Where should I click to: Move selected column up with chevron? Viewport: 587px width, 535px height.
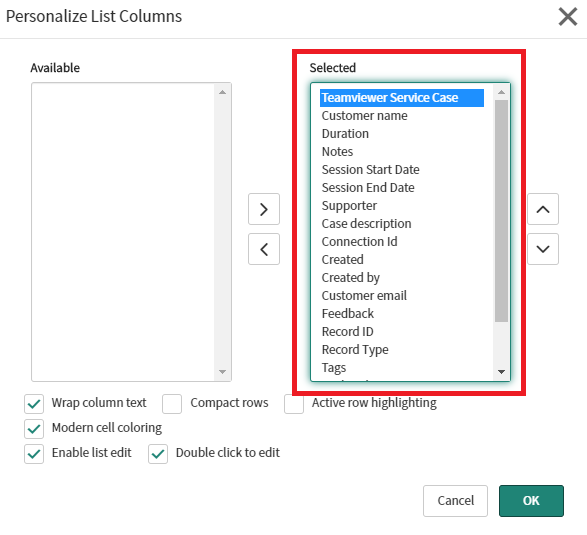tap(543, 209)
